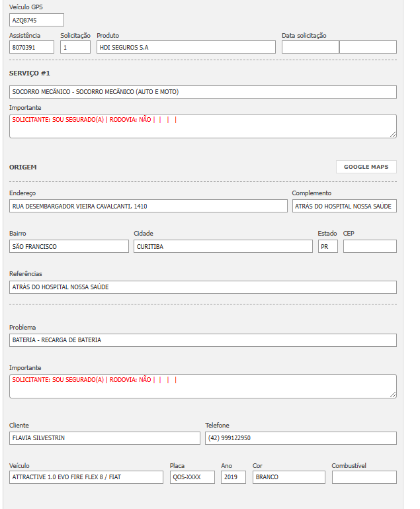The width and height of the screenshot is (420, 509).
Task: Edit the Endereço address field
Action: [148, 207]
